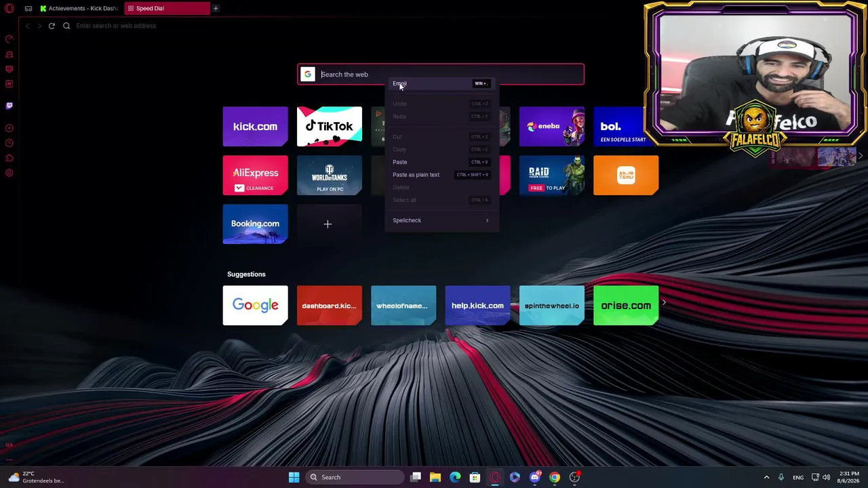Reload the page with the refresh icon
Screen dimensions: 868x488
coord(52,26)
